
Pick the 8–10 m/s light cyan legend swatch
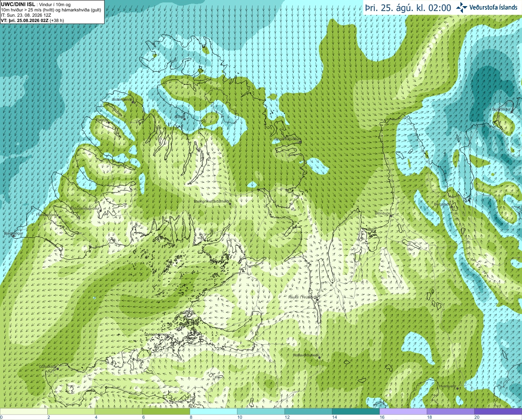pos(213,411)
